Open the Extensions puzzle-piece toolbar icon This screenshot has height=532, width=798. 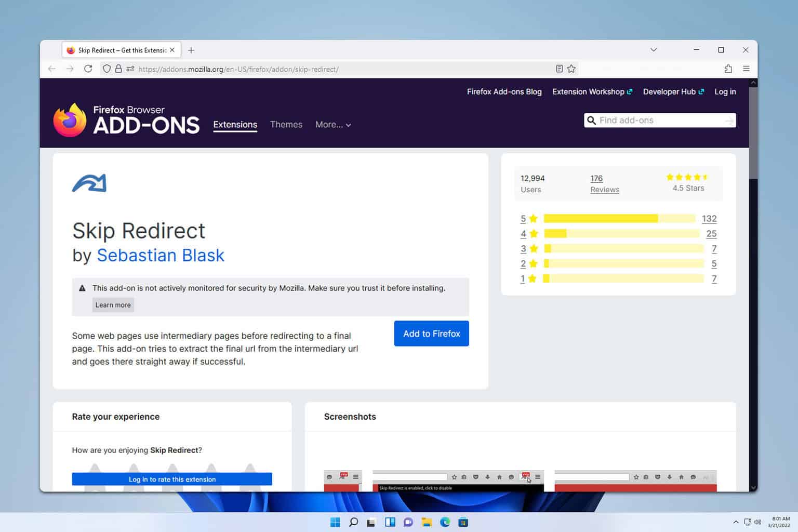coord(728,69)
